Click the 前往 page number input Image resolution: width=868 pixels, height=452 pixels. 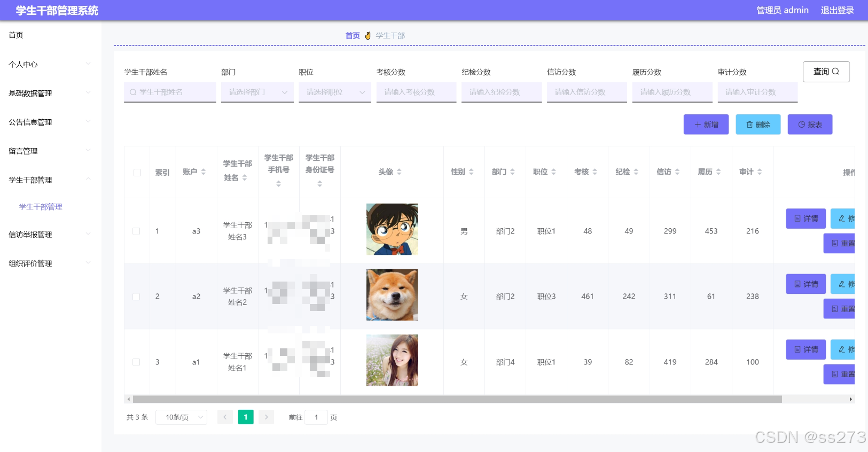pos(316,417)
